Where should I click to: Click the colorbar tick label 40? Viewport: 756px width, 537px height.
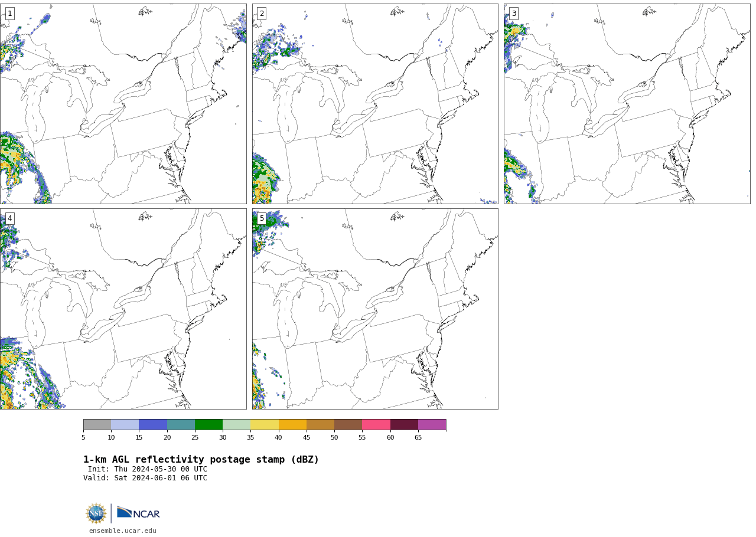(278, 437)
